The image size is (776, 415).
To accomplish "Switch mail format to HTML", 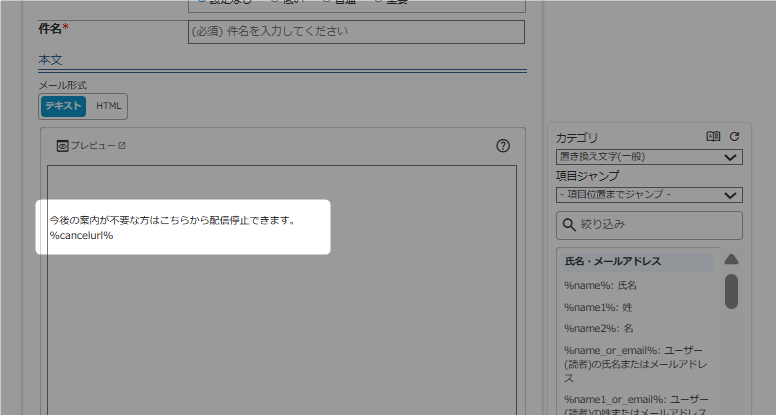I will [x=108, y=106].
